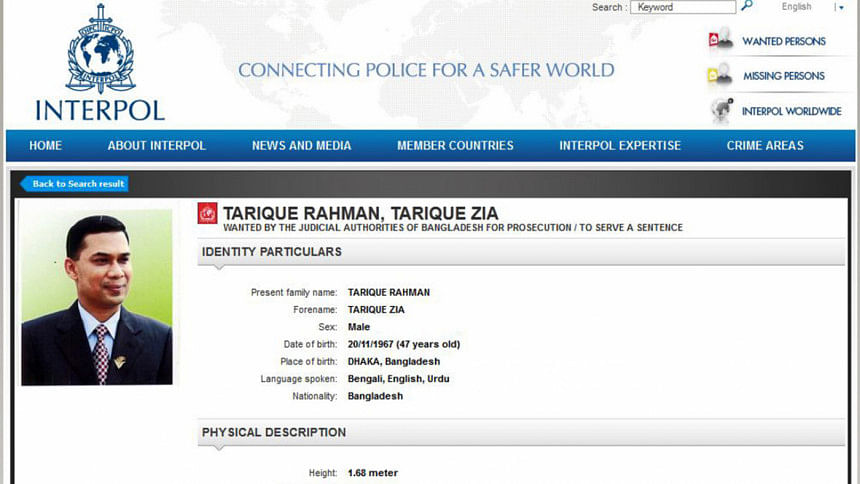Click the Interpol Worldwide globe icon
Screen dimensions: 860x484
tap(719, 110)
